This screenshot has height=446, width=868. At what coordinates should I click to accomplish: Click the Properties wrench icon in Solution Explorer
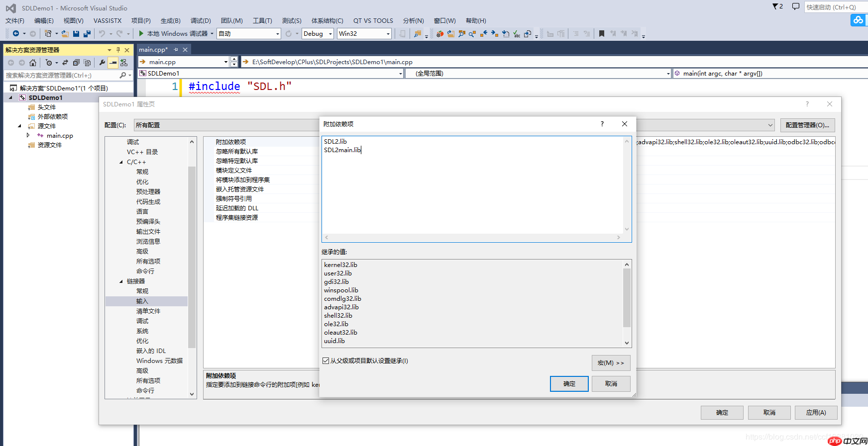click(102, 63)
